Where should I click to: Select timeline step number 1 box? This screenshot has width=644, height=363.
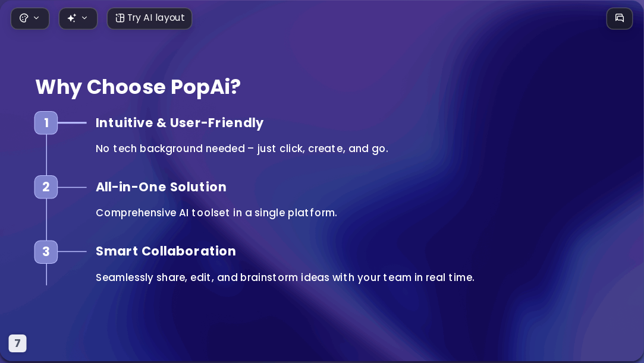click(x=46, y=122)
